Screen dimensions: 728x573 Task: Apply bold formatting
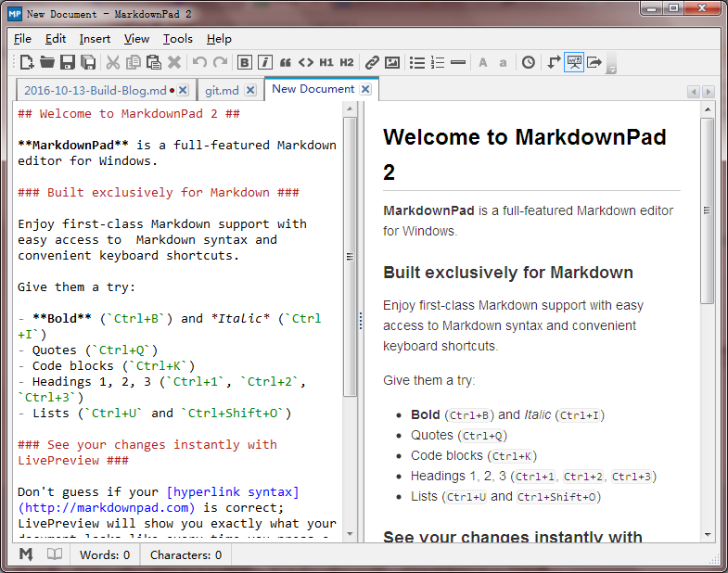pyautogui.click(x=244, y=62)
